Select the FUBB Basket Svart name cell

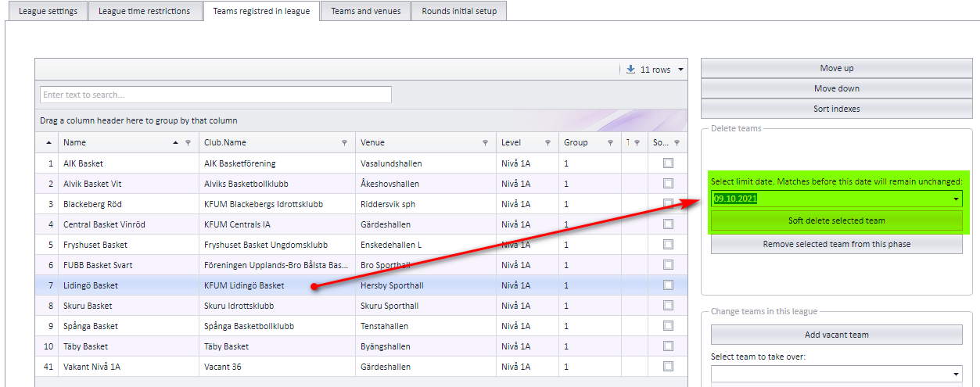click(x=128, y=265)
